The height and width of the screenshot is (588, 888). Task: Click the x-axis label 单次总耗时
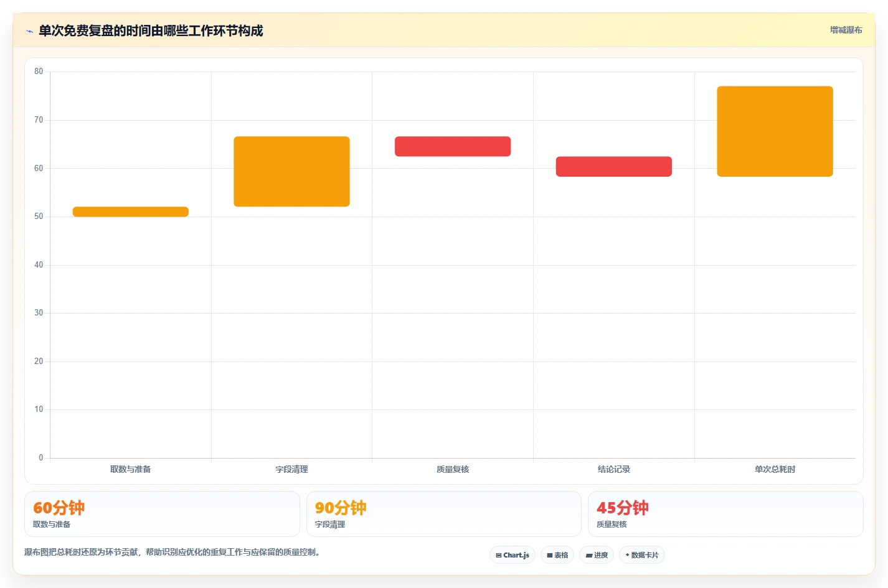775,469
